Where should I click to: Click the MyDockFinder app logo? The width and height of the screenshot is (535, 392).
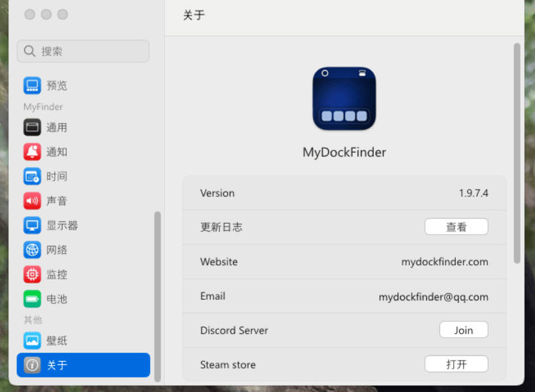344,99
